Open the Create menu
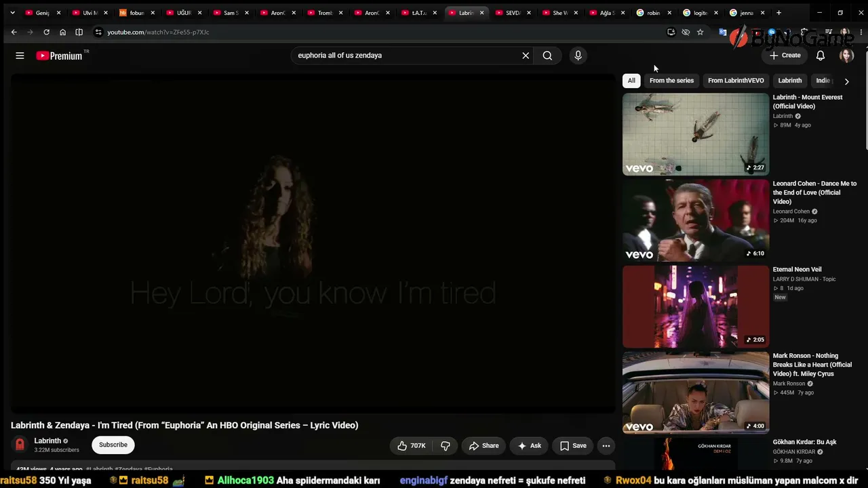The width and height of the screenshot is (868, 488). point(785,56)
